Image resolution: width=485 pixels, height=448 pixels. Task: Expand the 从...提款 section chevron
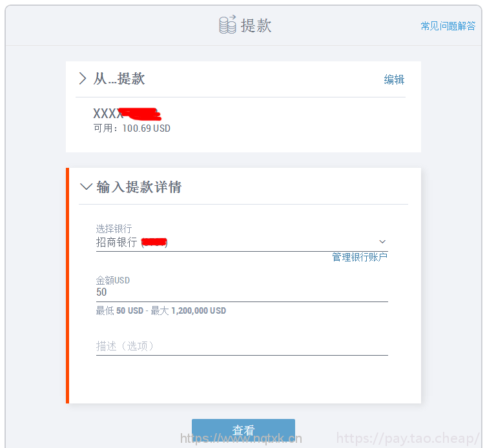pos(83,79)
